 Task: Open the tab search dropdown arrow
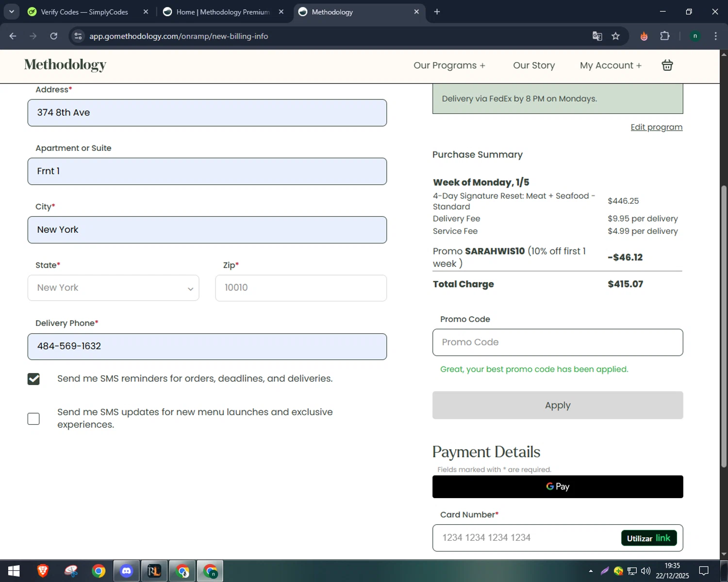tap(11, 12)
